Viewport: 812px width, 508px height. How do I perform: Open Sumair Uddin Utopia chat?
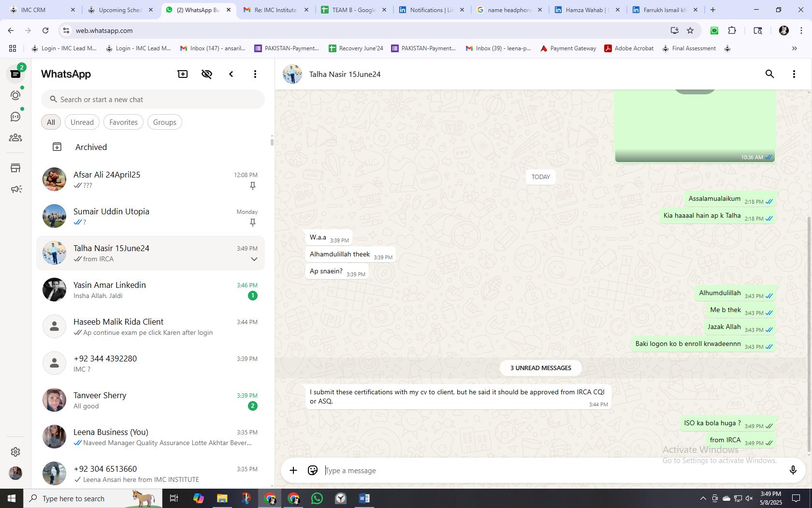click(151, 216)
